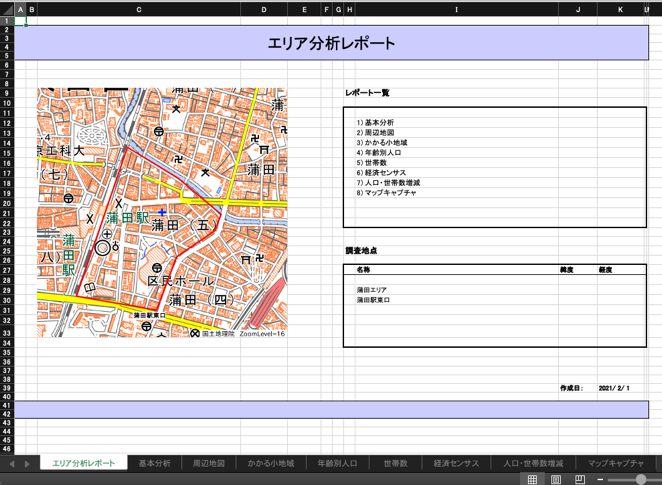
Task: Select the 世帯数 sheet tab
Action: tap(395, 463)
